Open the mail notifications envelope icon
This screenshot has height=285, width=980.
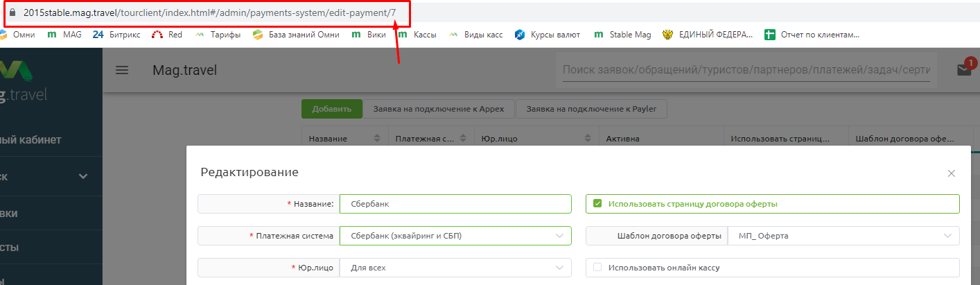pos(963,69)
